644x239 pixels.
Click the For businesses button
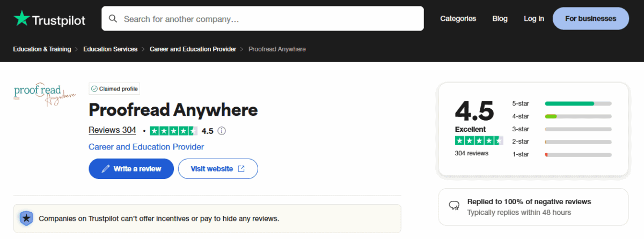[x=590, y=19]
